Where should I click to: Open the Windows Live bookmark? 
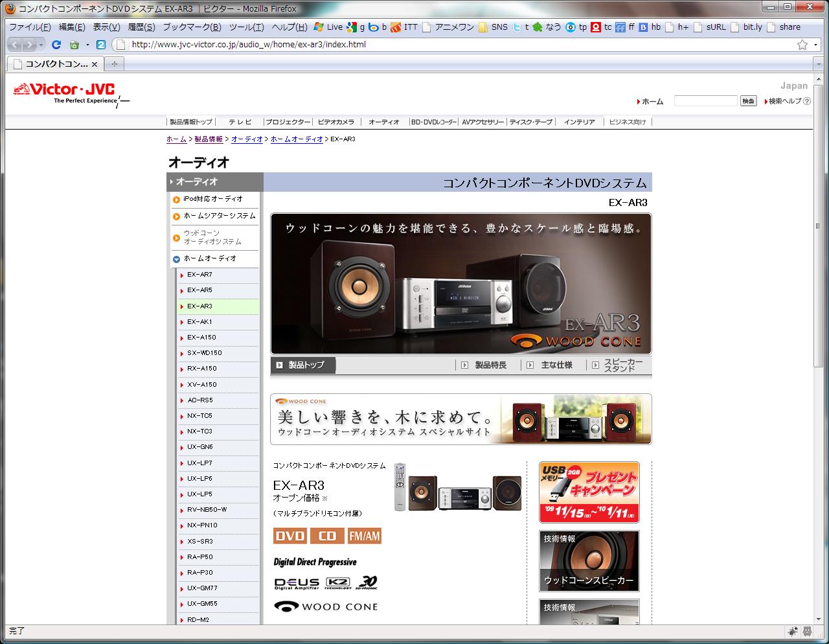pos(328,27)
